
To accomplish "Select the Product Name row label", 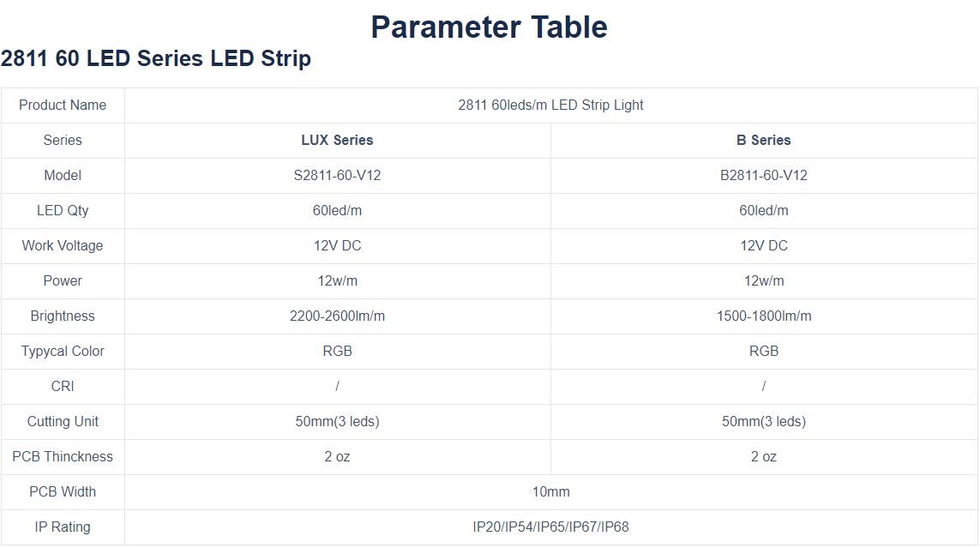I will tap(63, 105).
